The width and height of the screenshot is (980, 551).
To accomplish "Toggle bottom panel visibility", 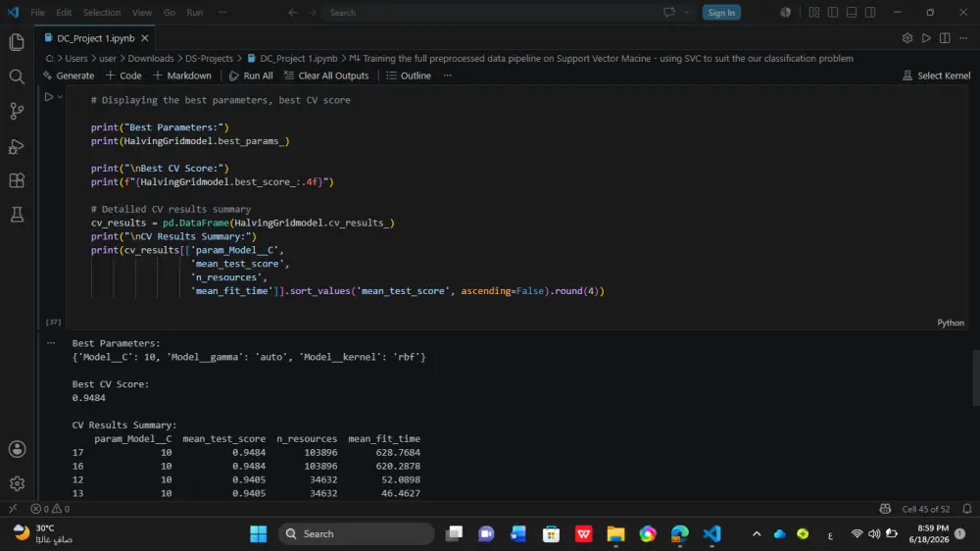I will coord(852,13).
